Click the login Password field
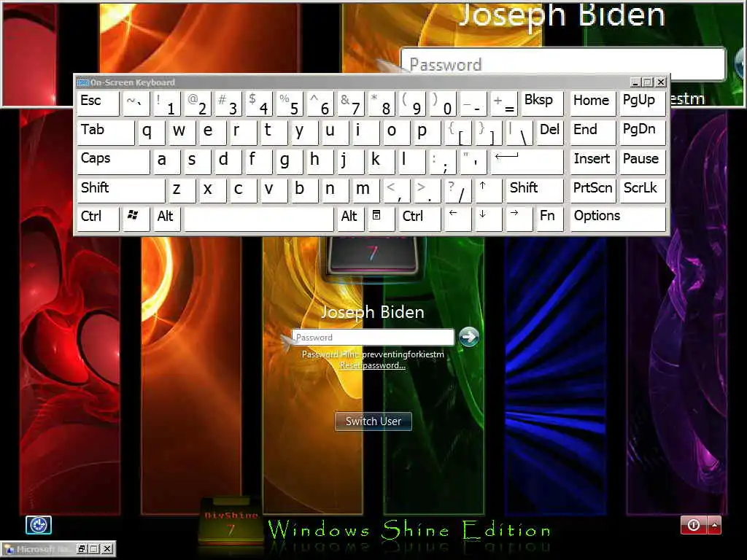 click(x=373, y=337)
